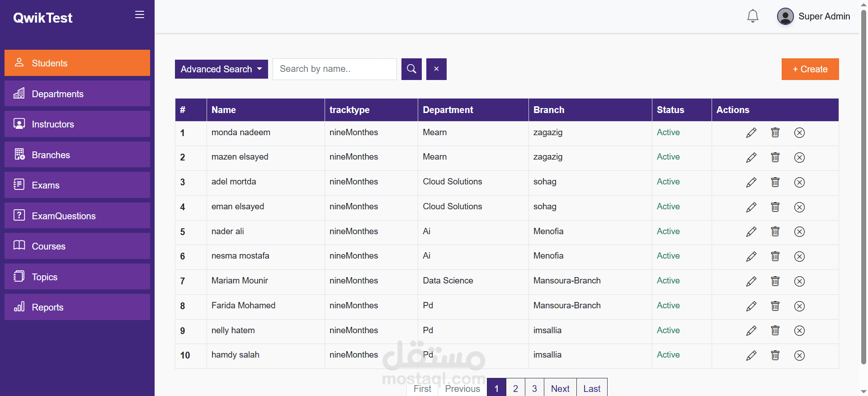Click circle-x icon for Farida Mohamed
Screen dimensions: 868x396
[x=799, y=306]
